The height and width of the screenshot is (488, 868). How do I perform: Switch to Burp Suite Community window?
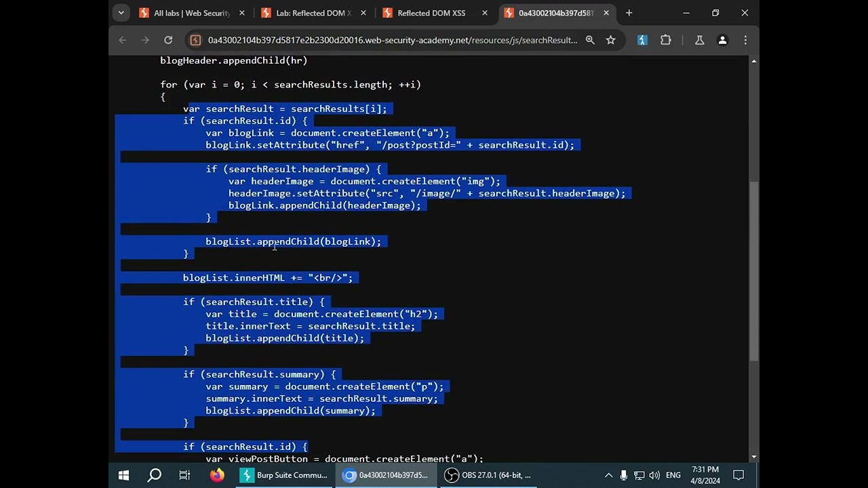pyautogui.click(x=283, y=475)
